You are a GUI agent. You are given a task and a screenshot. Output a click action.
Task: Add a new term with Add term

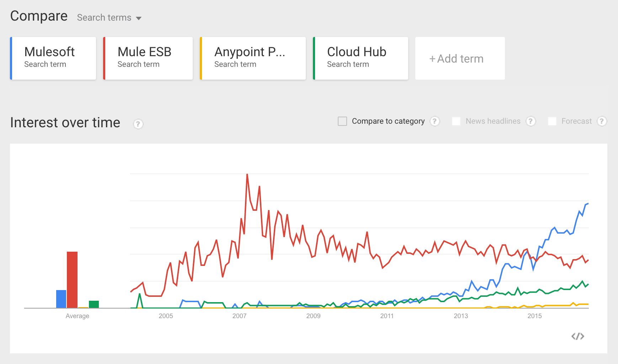(460, 58)
